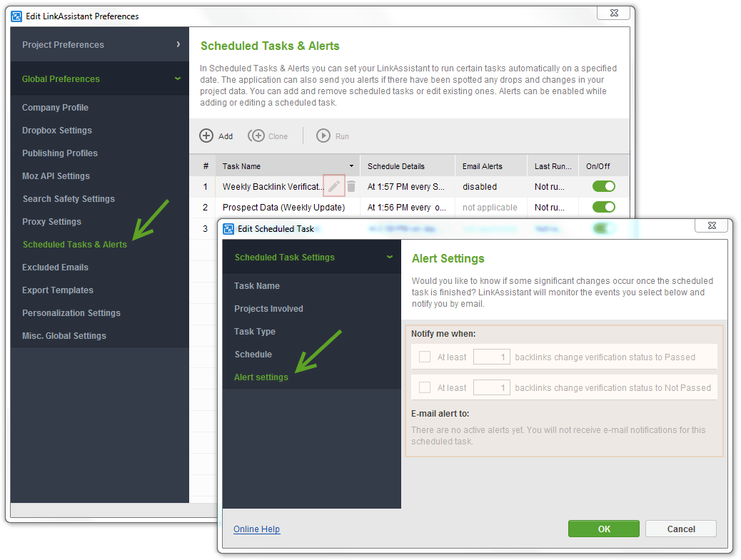Select Projects Involved step
This screenshot has height=560, width=741.
(269, 309)
